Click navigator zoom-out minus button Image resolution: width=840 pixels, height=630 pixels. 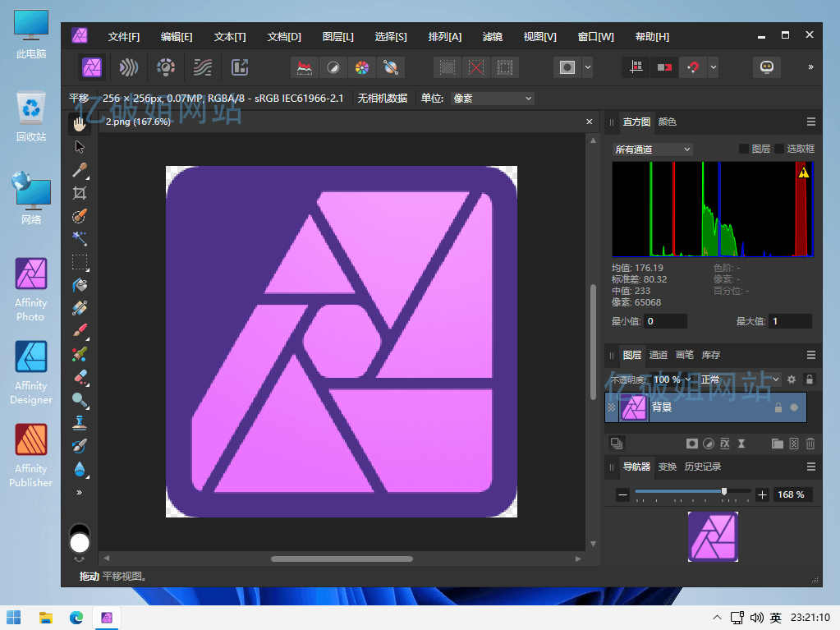point(623,494)
